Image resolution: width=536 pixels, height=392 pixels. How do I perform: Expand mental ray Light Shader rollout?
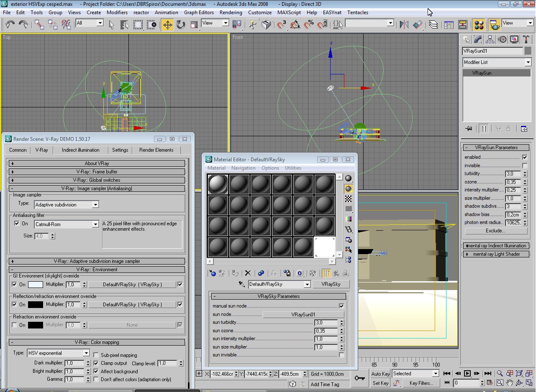[496, 254]
